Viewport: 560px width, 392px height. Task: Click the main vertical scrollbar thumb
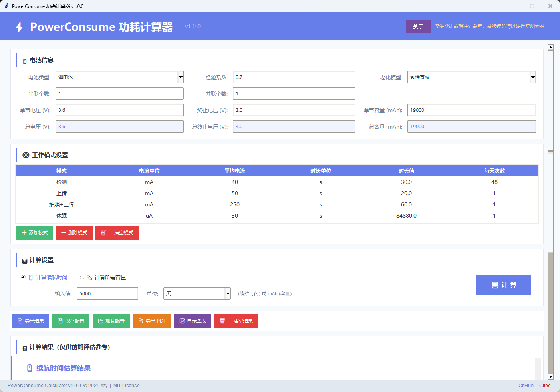click(550, 151)
